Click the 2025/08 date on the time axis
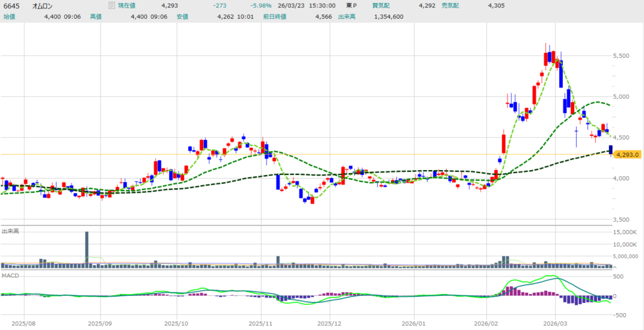 click(23, 321)
